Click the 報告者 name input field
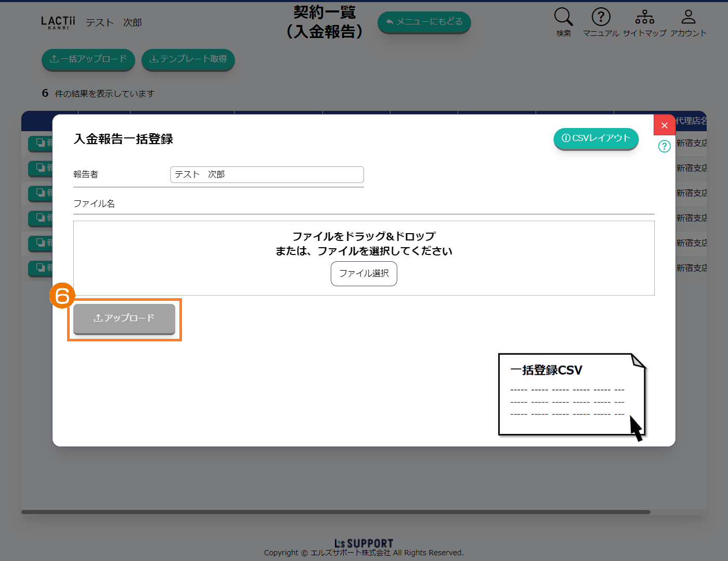Image resolution: width=728 pixels, height=561 pixels. [267, 175]
